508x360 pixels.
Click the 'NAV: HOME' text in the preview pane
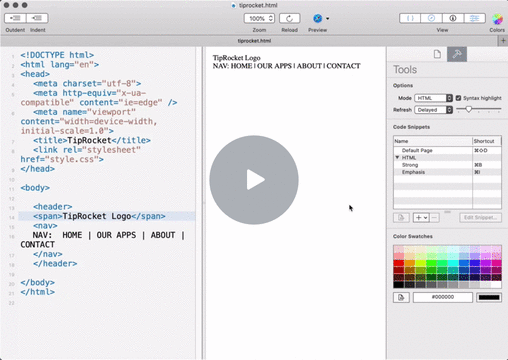click(232, 66)
